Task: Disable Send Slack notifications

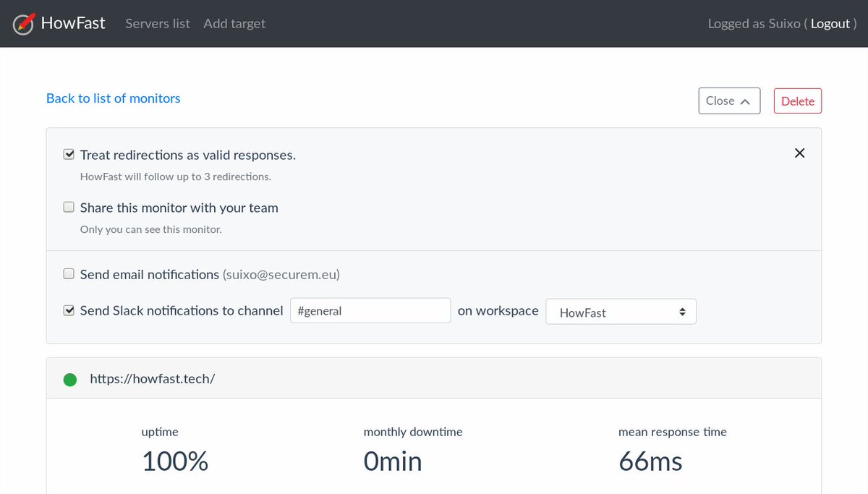Action: pyautogui.click(x=69, y=310)
